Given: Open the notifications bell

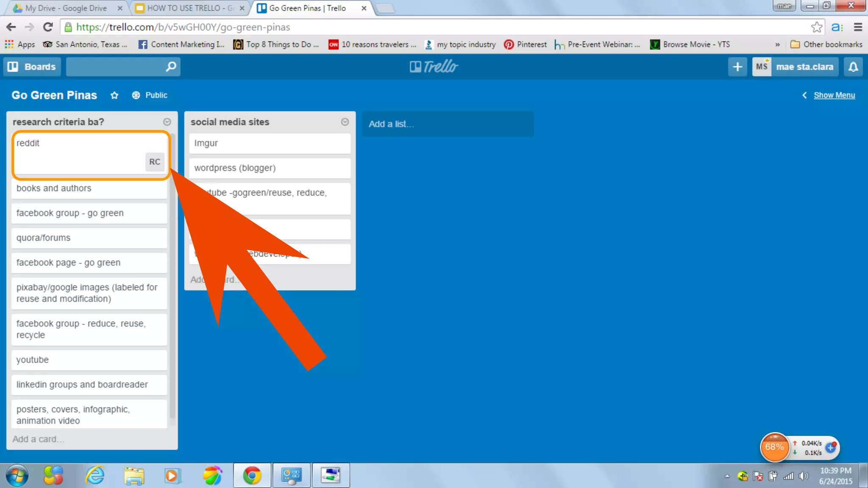Looking at the screenshot, I should [x=853, y=67].
